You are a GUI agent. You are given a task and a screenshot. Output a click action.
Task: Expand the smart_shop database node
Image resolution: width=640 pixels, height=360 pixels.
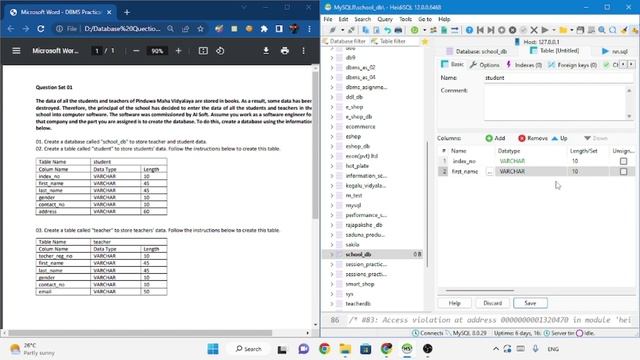click(332, 284)
